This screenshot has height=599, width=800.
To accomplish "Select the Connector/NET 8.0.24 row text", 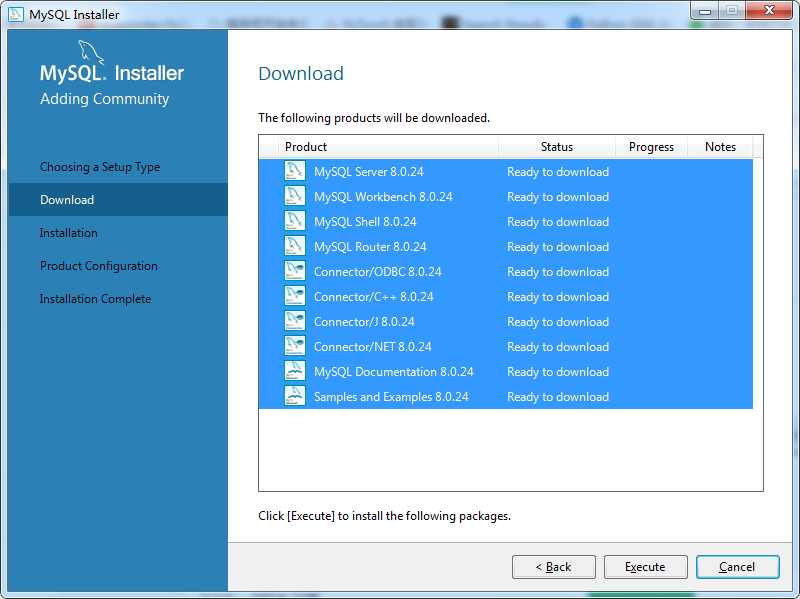I will (372, 347).
